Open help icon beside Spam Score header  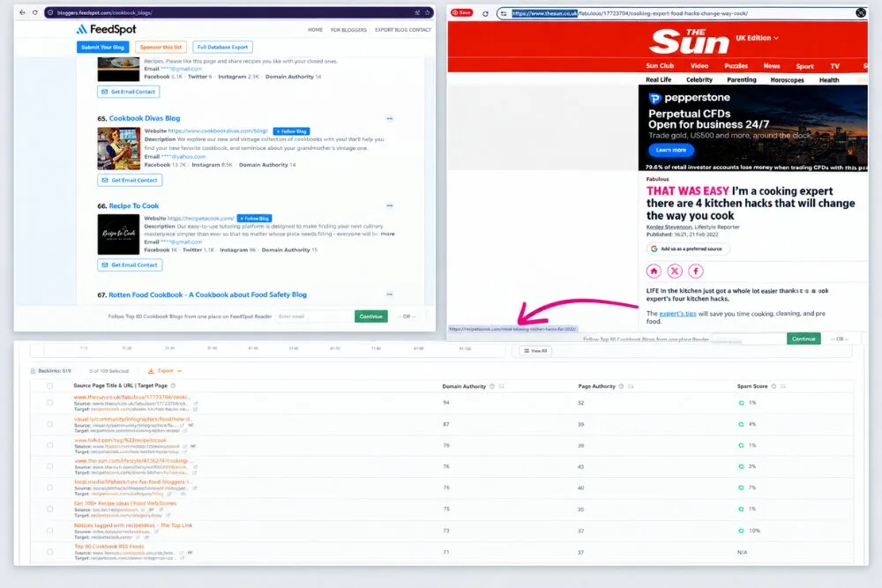(774, 386)
